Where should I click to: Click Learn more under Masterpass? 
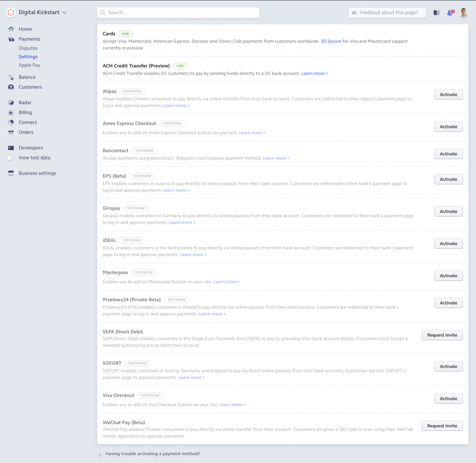point(227,282)
